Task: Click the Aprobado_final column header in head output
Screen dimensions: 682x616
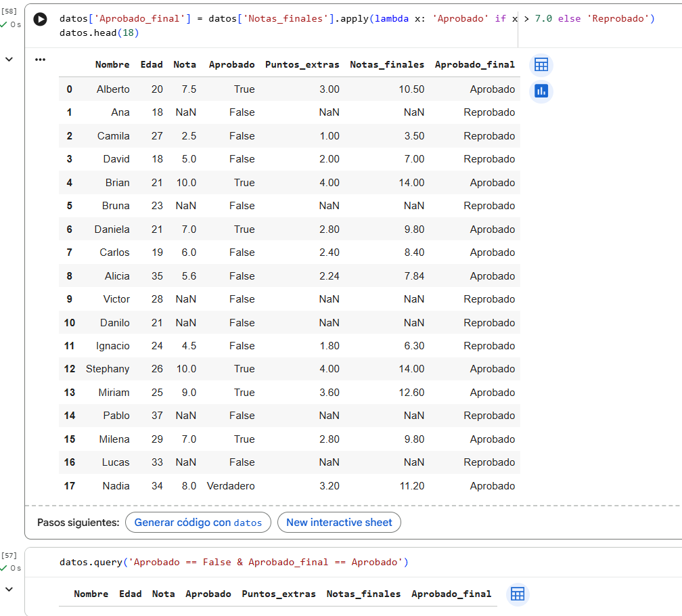Action: pyautogui.click(x=474, y=65)
